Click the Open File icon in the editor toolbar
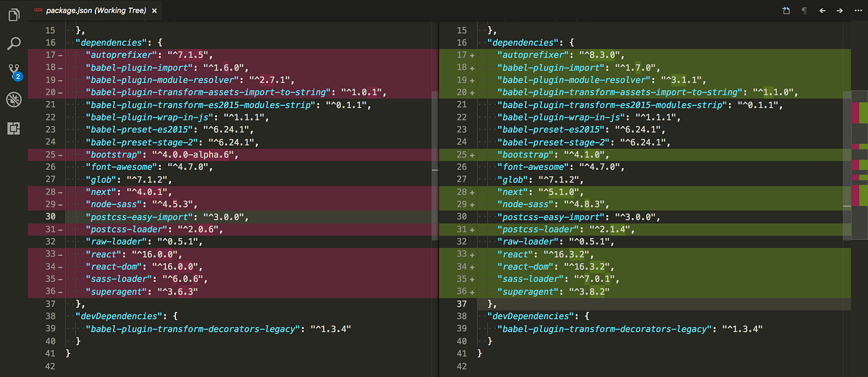Viewport: 868px width, 377px height. (786, 11)
